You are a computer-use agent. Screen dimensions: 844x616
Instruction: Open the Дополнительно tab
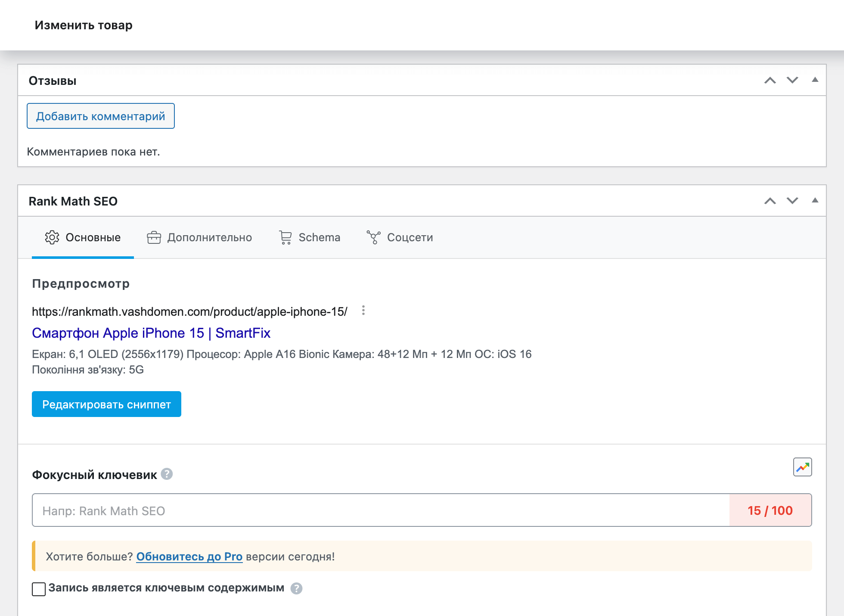(x=199, y=237)
